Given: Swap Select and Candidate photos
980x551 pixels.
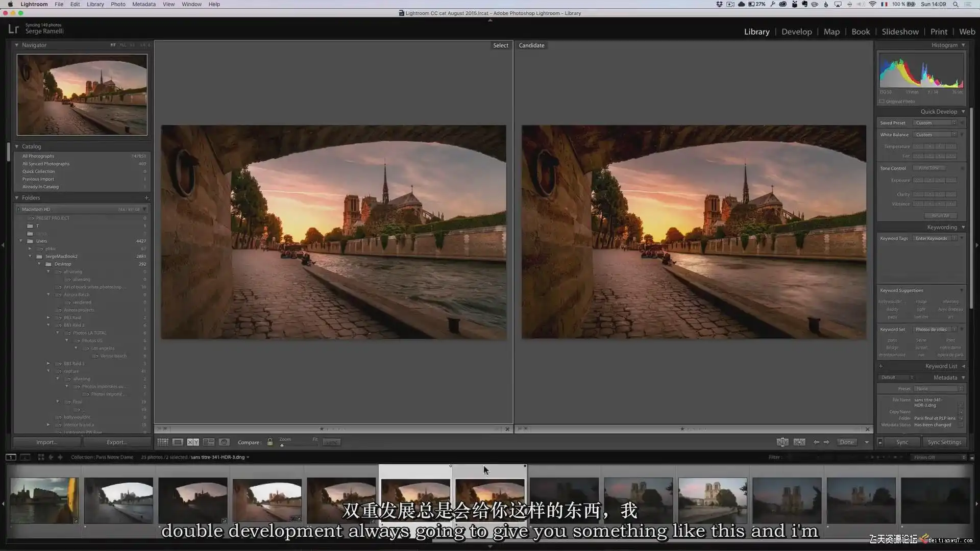Looking at the screenshot, I should point(782,442).
